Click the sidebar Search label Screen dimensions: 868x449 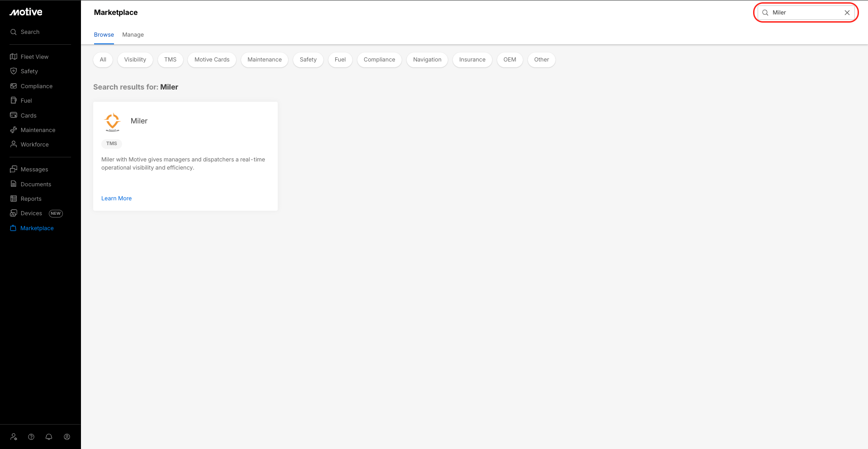click(30, 32)
